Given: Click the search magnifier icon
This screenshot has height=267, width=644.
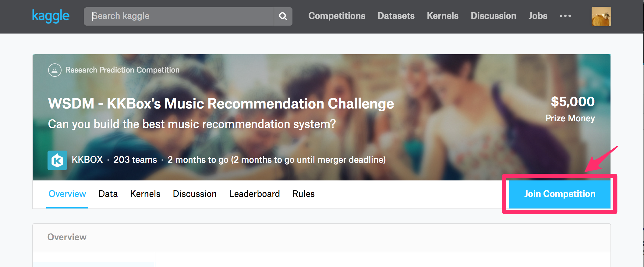Looking at the screenshot, I should coord(283,16).
